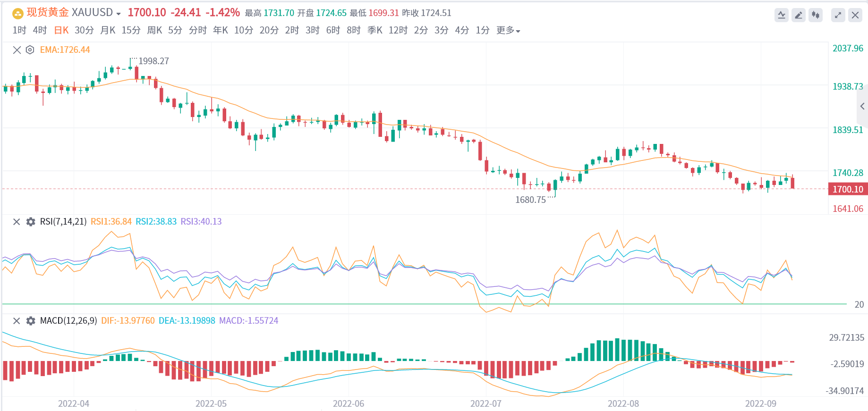Image resolution: width=868 pixels, height=411 pixels.
Task: Click the gold XAUUSD symbol icon
Action: point(17,13)
